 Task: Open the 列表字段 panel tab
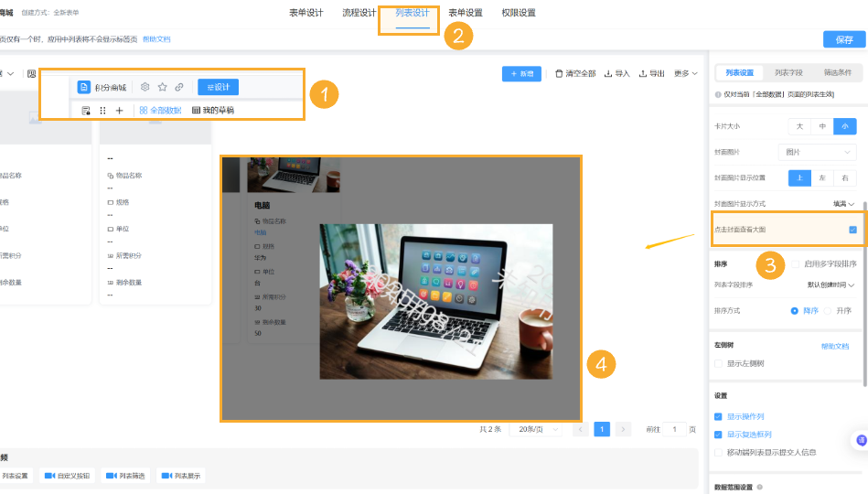pos(788,72)
